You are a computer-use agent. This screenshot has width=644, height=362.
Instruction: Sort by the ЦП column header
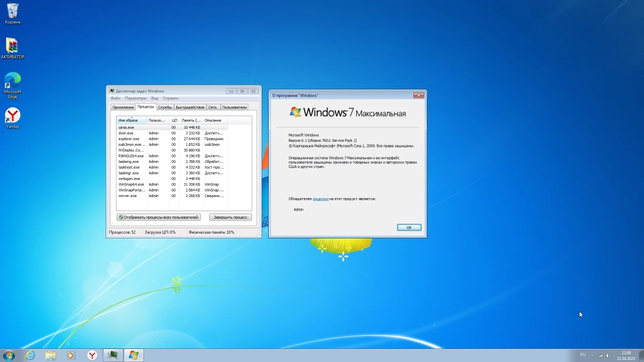(x=174, y=121)
